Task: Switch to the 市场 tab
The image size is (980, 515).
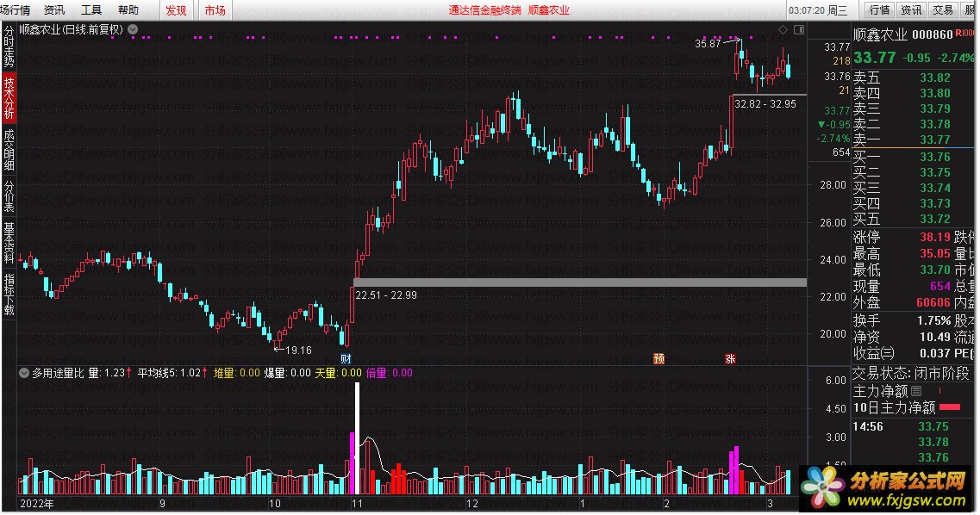Action: coord(215,10)
